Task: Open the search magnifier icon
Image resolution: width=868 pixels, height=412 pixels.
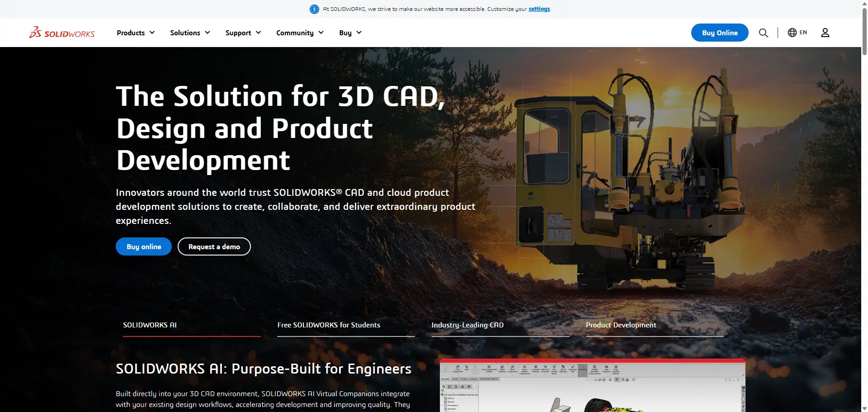Action: [764, 33]
